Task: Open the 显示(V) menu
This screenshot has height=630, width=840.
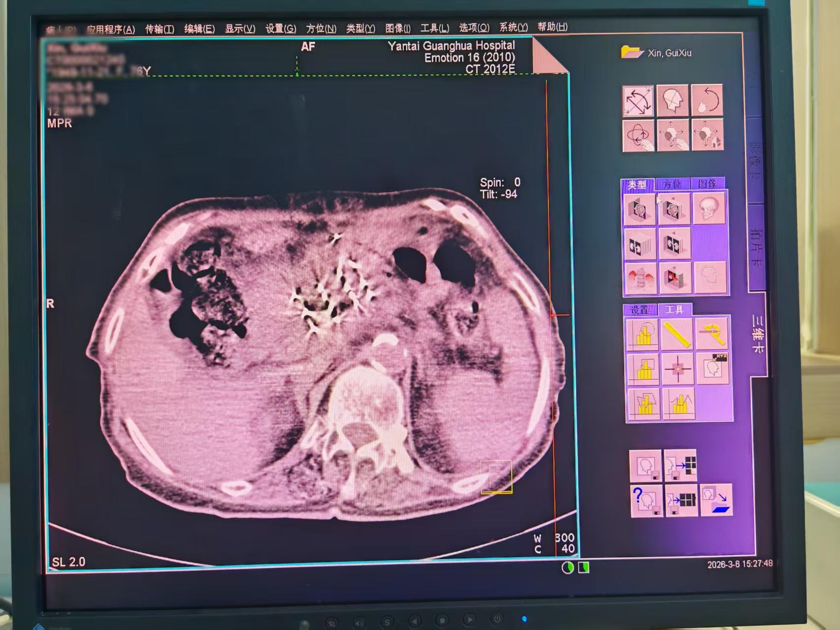Action: (x=240, y=29)
